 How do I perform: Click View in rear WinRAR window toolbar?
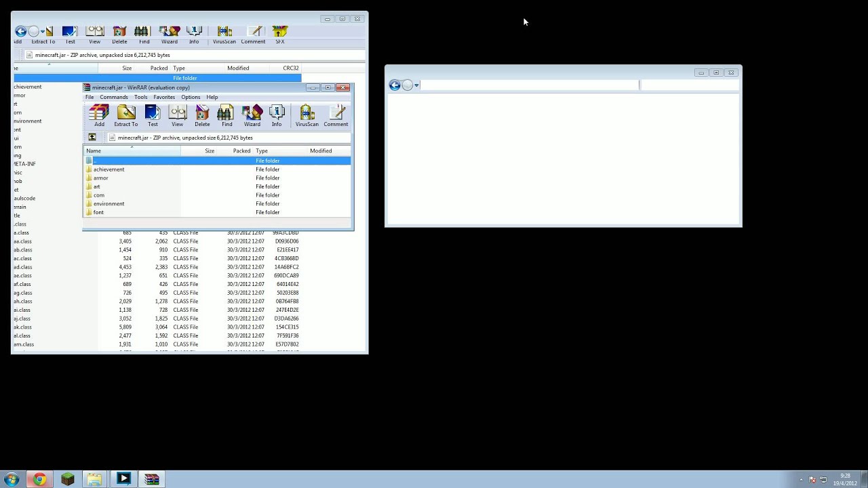click(94, 35)
